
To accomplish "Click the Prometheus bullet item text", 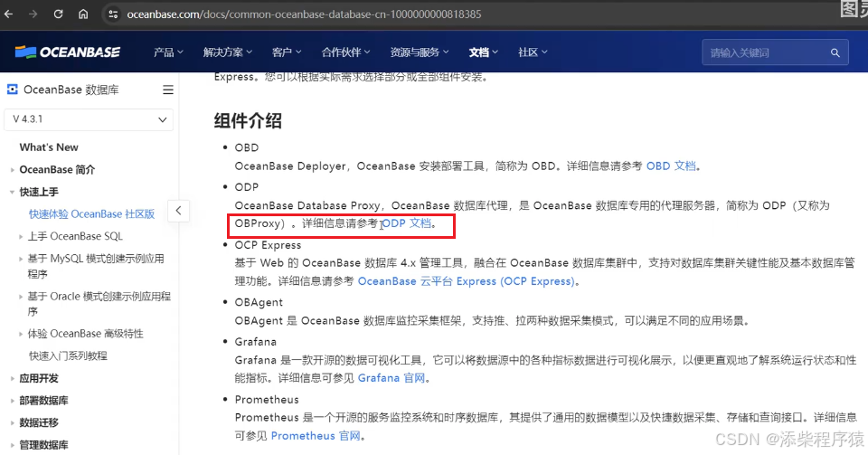I will point(267,400).
